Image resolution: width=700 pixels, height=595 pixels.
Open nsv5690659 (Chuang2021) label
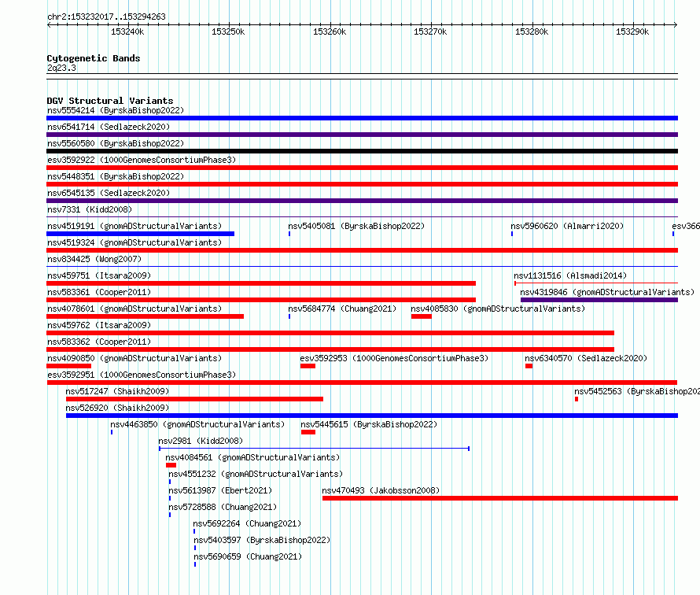pos(248,556)
